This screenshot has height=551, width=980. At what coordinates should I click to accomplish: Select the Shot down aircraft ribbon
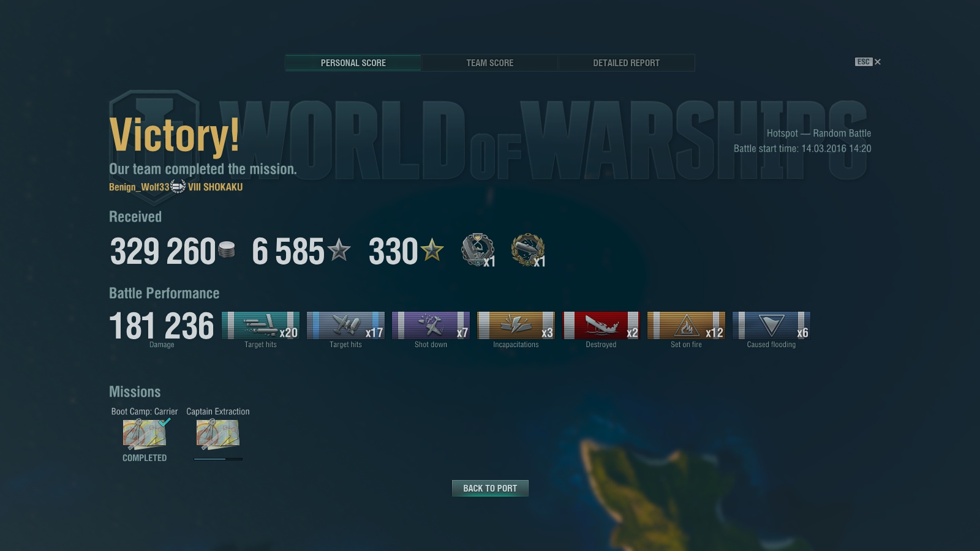point(431,325)
